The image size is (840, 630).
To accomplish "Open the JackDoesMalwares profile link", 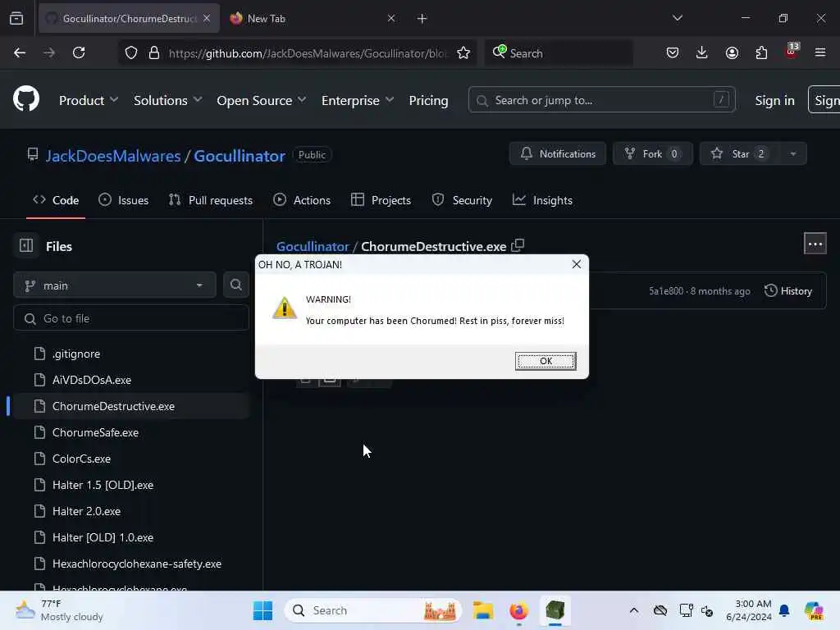I will point(113,155).
